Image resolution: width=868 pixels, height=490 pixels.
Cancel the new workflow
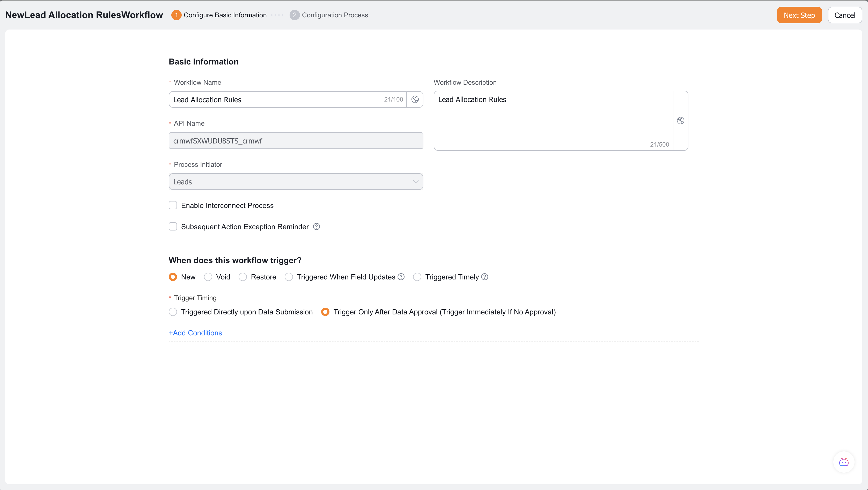click(845, 15)
